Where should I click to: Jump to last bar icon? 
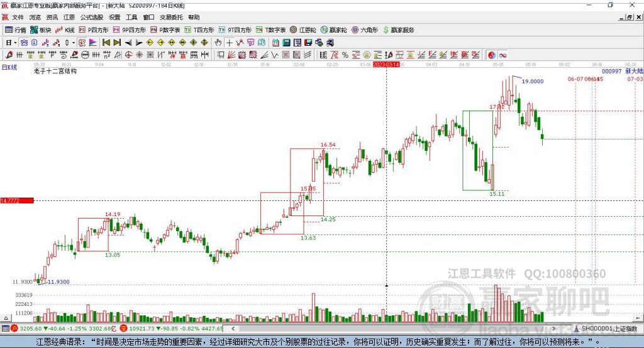pyautogui.click(x=117, y=42)
